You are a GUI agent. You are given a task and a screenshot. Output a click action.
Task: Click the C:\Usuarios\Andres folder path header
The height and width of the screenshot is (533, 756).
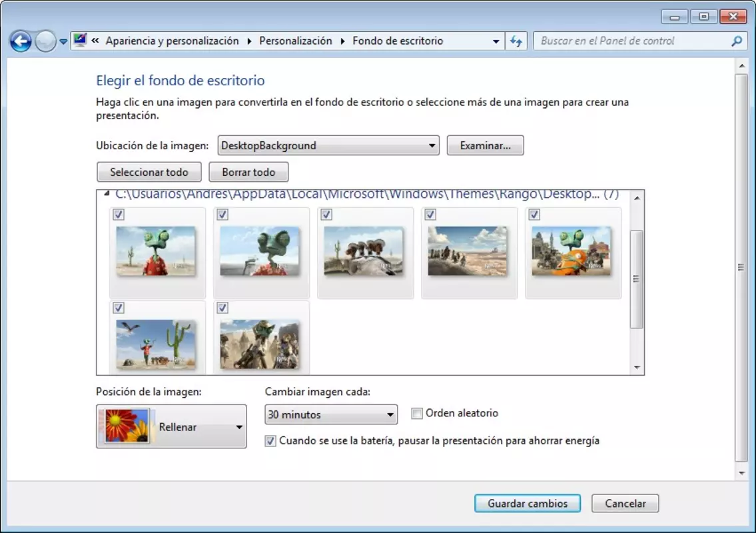pyautogui.click(x=367, y=194)
